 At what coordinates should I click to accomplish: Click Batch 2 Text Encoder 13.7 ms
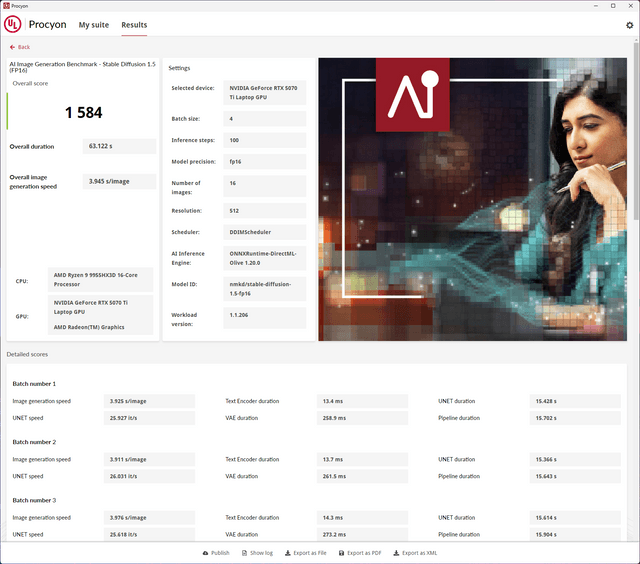tap(362, 460)
